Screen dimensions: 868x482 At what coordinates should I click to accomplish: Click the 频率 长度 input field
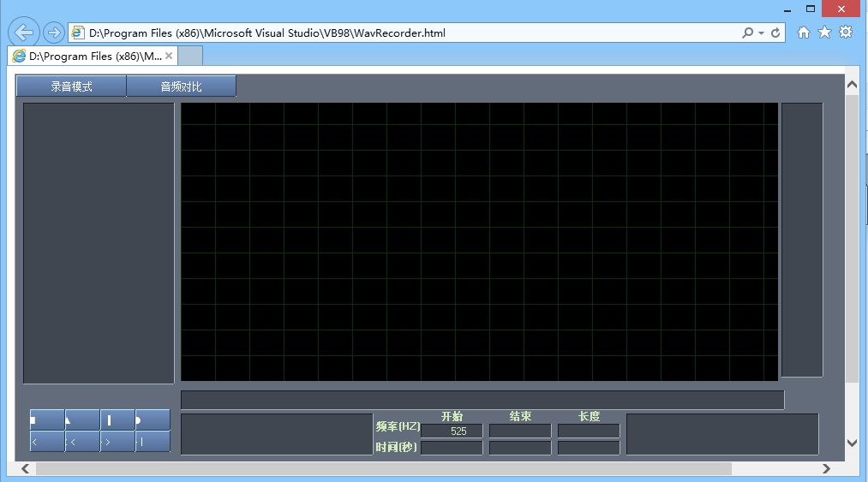coord(589,431)
